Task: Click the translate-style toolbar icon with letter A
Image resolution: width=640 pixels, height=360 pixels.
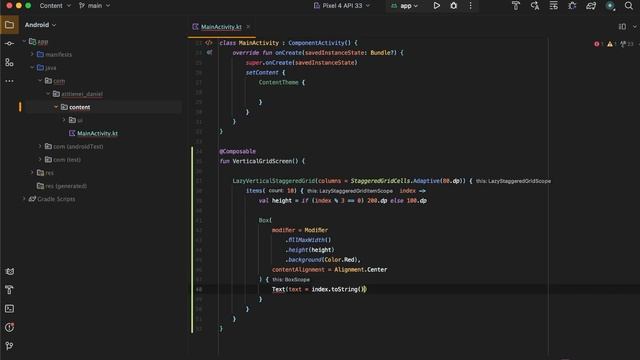Action: pos(535,6)
